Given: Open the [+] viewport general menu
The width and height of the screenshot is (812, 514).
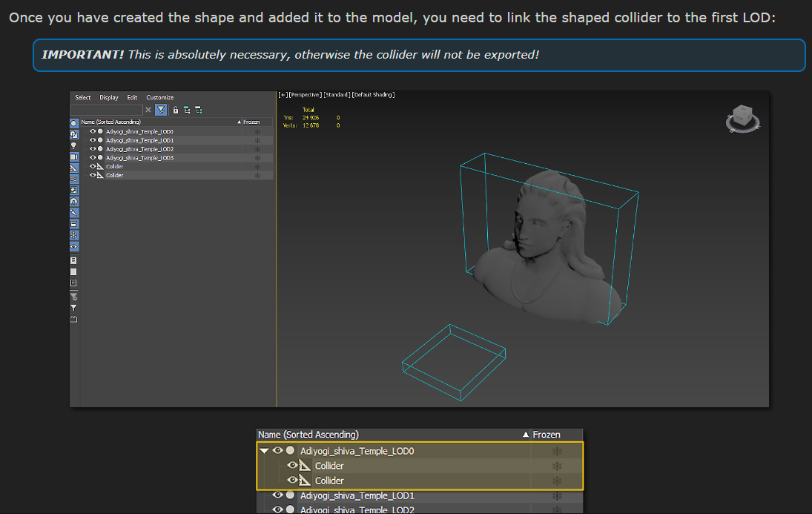Looking at the screenshot, I should (283, 95).
